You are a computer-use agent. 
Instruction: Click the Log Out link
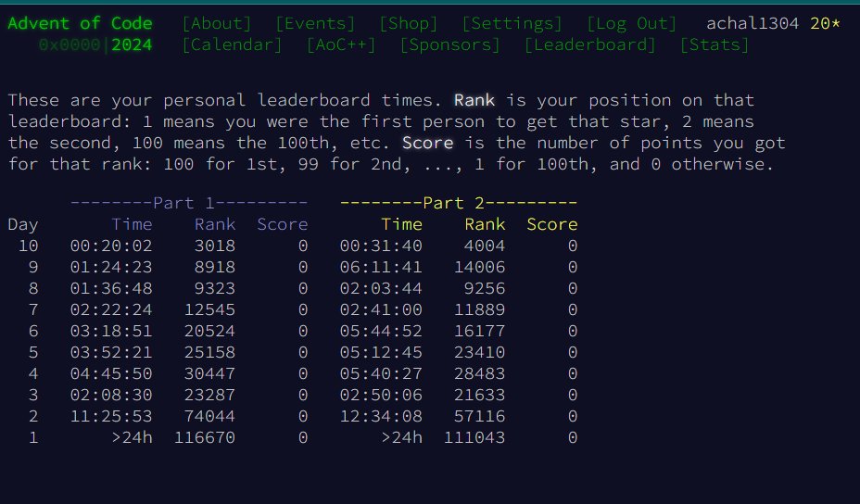(x=632, y=23)
